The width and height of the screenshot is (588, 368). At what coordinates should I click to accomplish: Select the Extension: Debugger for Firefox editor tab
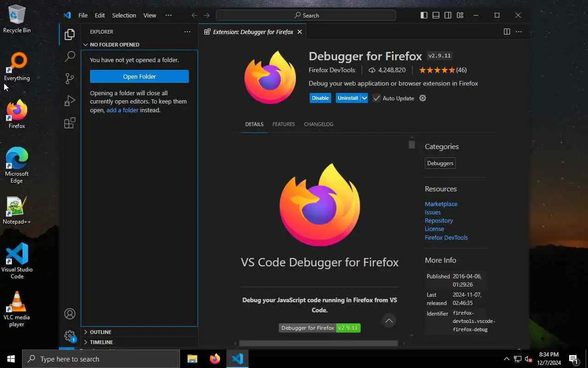point(253,32)
